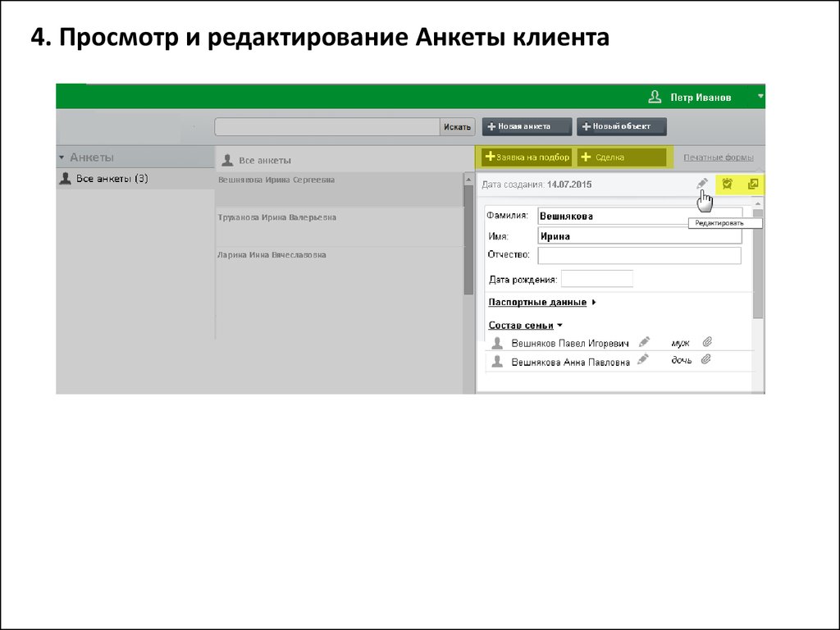This screenshot has width=840, height=630.
Task: Select Ларина Инна Вячеславовна in the list
Action: tap(272, 255)
